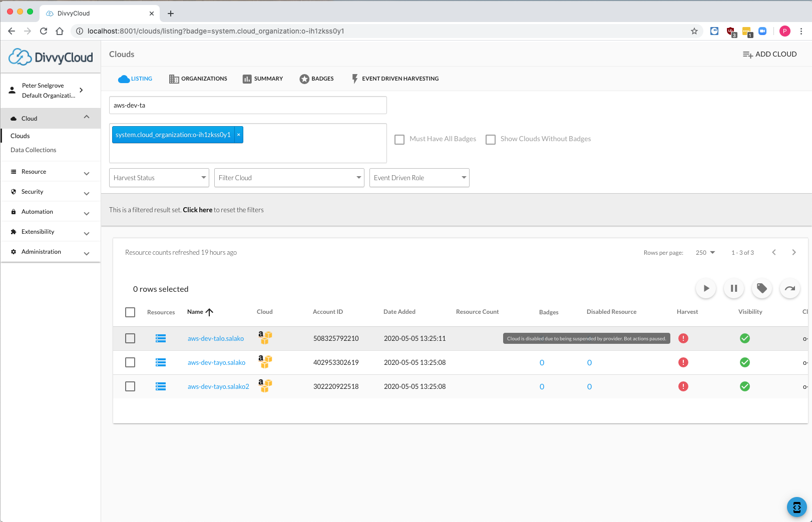Expand the Administration sidebar section

(x=51, y=252)
